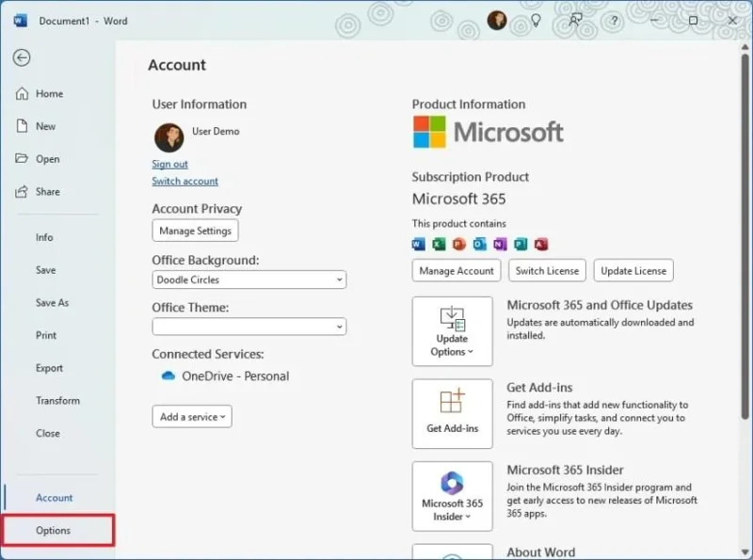This screenshot has width=753, height=560.
Task: Select Info in the backstage menu
Action: coord(44,237)
